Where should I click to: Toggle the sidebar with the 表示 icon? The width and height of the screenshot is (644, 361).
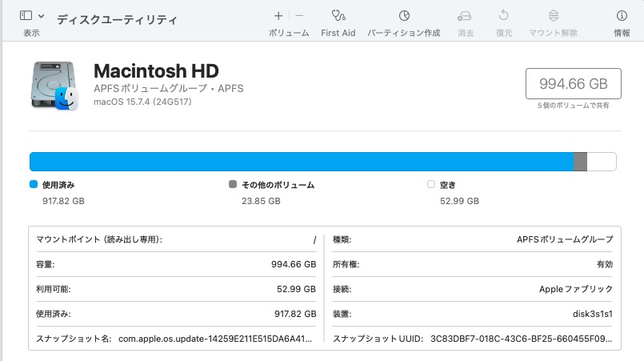click(26, 15)
